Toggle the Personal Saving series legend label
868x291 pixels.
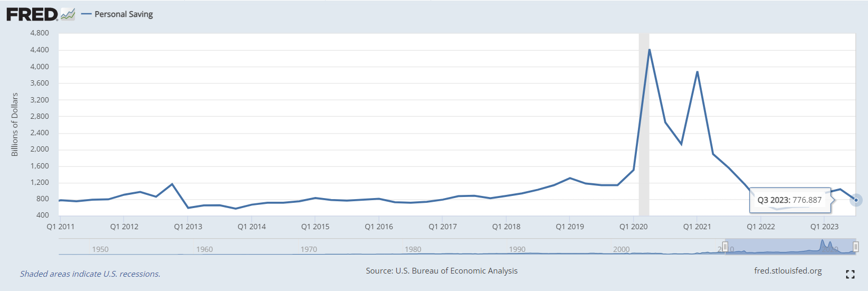click(x=123, y=14)
